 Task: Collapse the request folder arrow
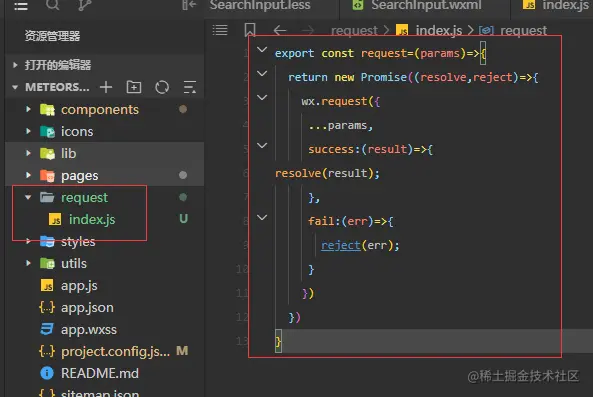point(28,197)
